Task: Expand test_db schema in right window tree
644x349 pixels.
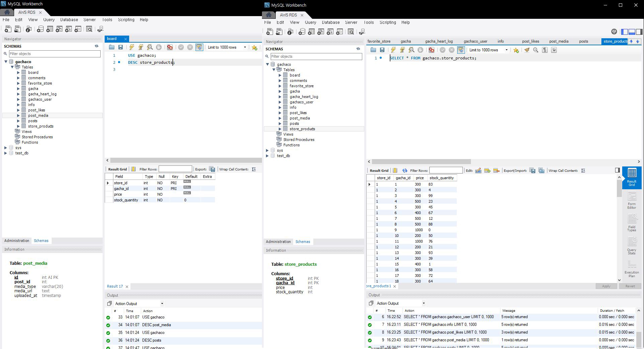Action: pos(267,156)
